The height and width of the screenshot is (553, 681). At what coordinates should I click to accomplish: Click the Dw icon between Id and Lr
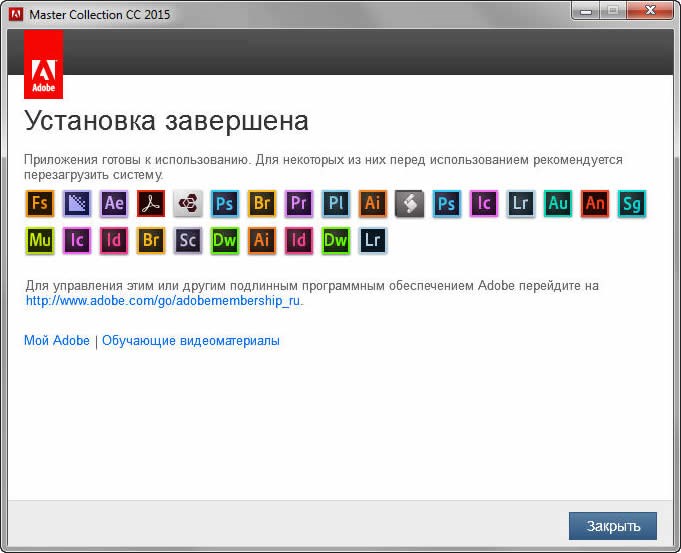point(336,240)
